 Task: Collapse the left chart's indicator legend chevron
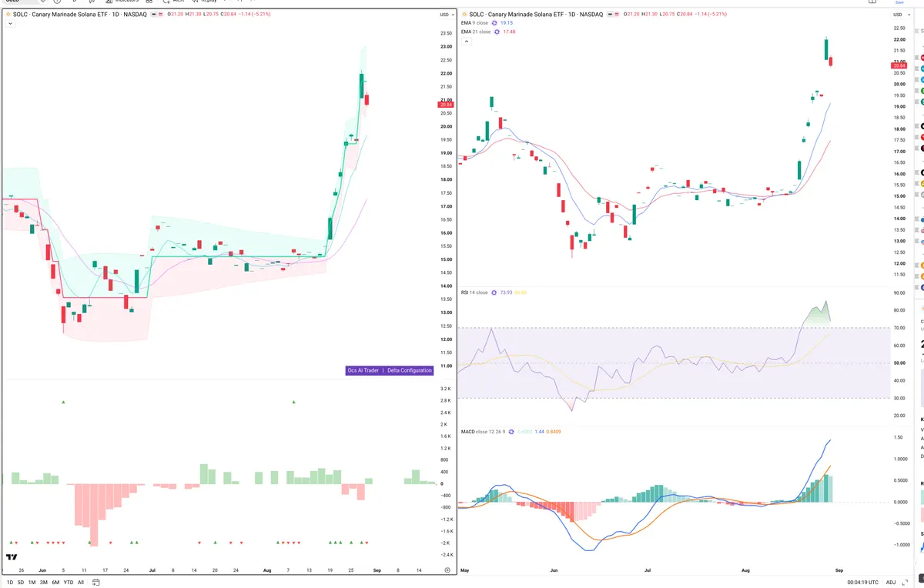point(9,24)
